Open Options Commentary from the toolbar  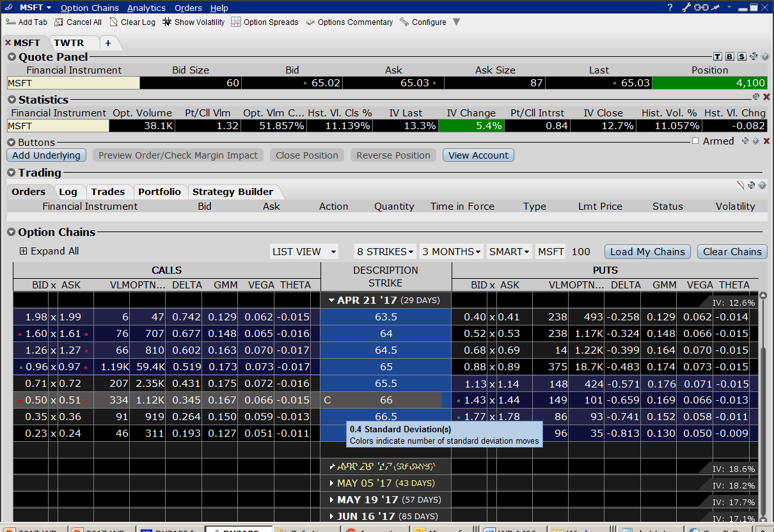click(349, 22)
